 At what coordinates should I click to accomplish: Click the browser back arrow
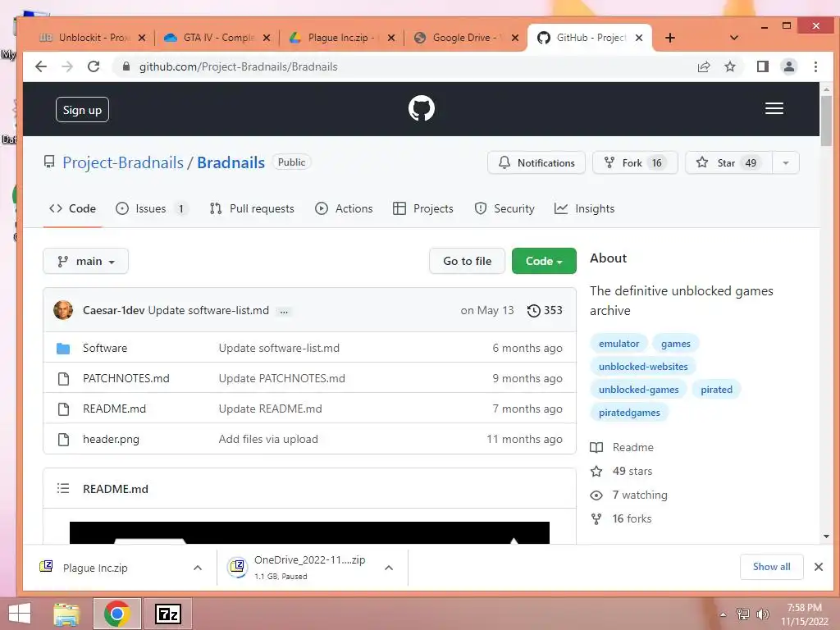[41, 66]
